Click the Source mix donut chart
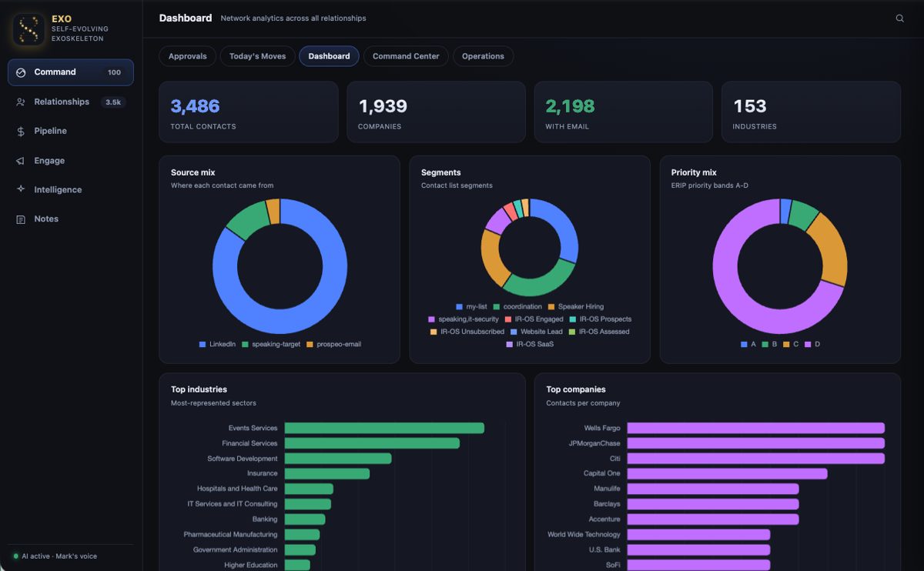 (280, 266)
